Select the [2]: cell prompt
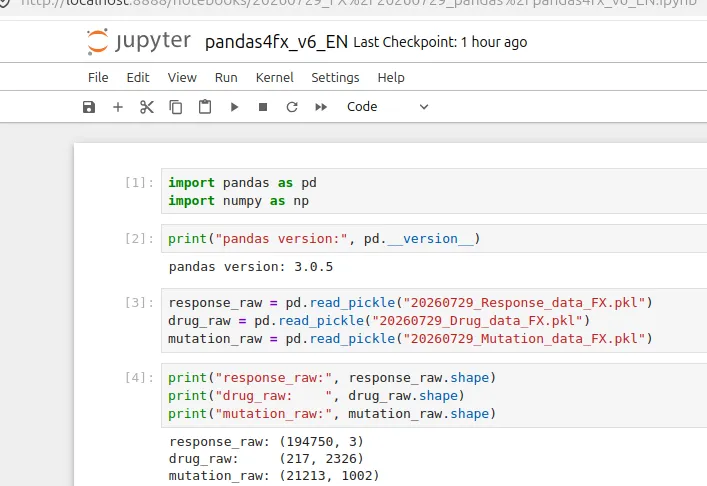 point(139,238)
